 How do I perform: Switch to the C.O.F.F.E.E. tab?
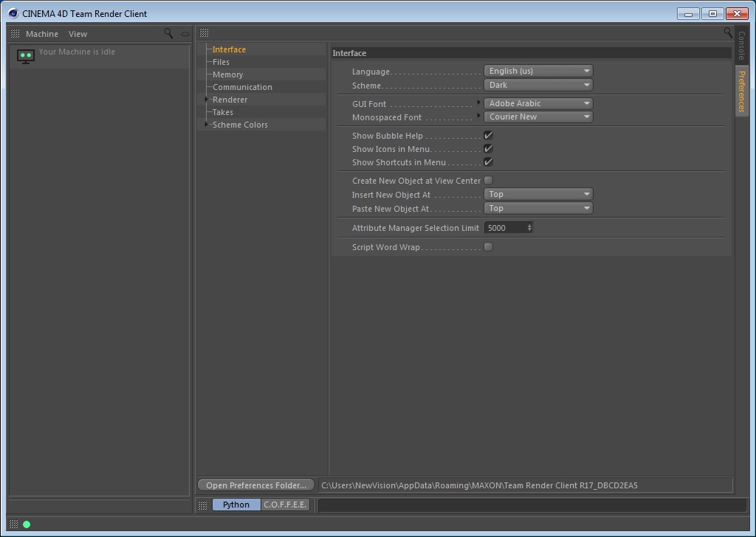pyautogui.click(x=285, y=505)
